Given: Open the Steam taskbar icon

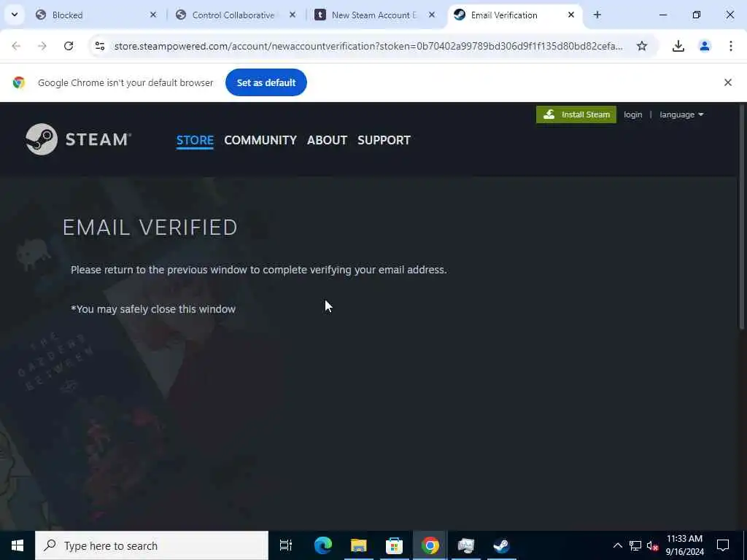Looking at the screenshot, I should click(501, 545).
